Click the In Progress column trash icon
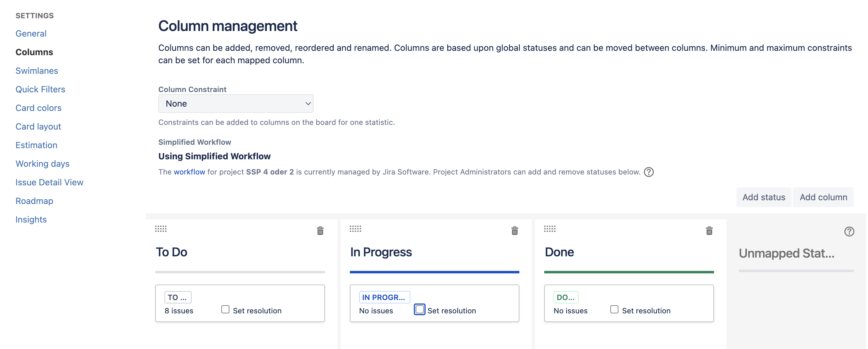This screenshot has width=868, height=349. coord(514,231)
